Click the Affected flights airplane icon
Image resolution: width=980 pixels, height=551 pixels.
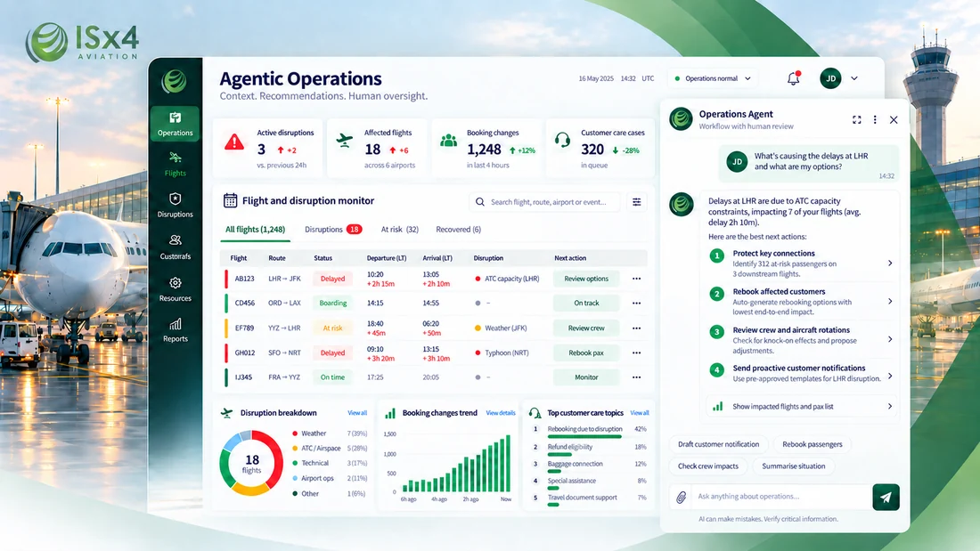coord(345,140)
